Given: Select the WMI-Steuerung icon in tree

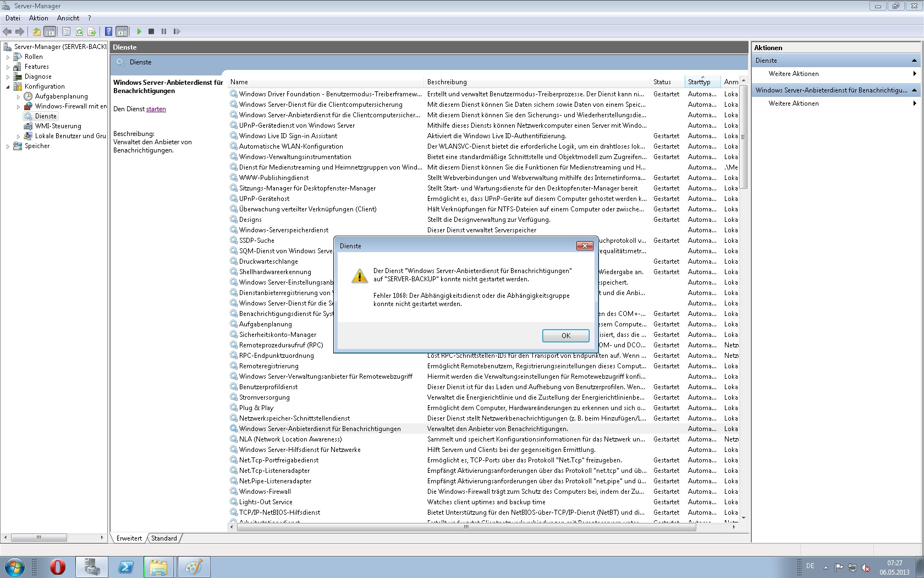Looking at the screenshot, I should (28, 126).
